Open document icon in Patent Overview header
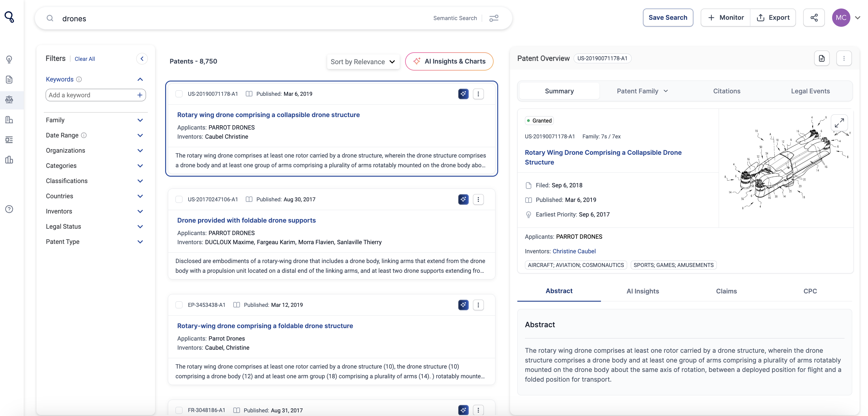 821,58
